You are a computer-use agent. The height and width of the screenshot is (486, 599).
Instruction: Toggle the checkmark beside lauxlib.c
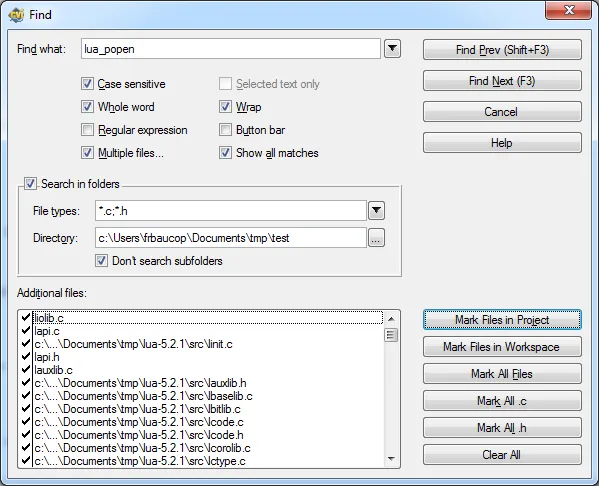pyautogui.click(x=26, y=369)
